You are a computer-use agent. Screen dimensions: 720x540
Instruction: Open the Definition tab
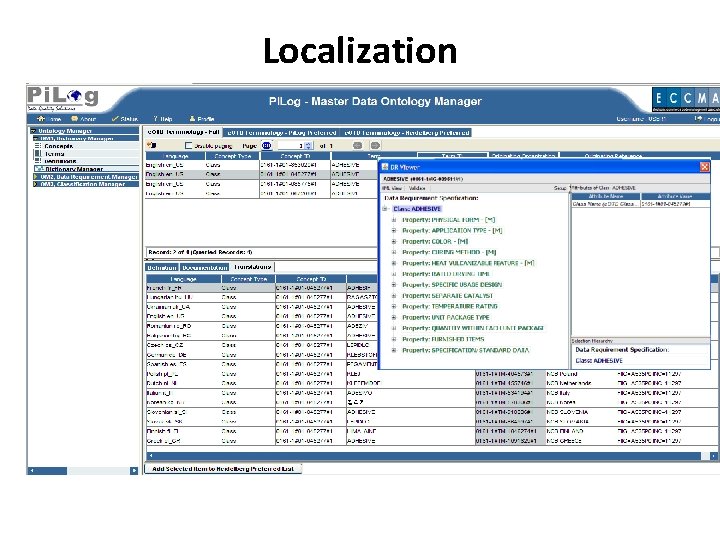click(x=162, y=267)
